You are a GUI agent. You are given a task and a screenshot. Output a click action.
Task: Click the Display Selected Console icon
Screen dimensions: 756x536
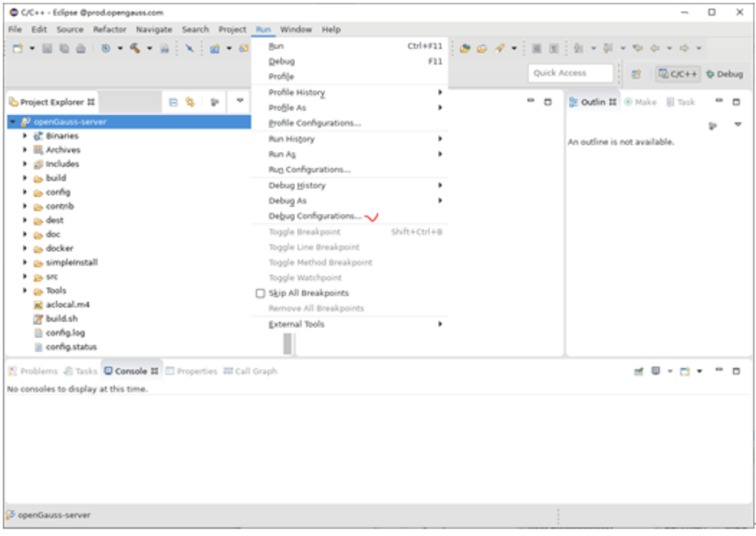tap(656, 371)
